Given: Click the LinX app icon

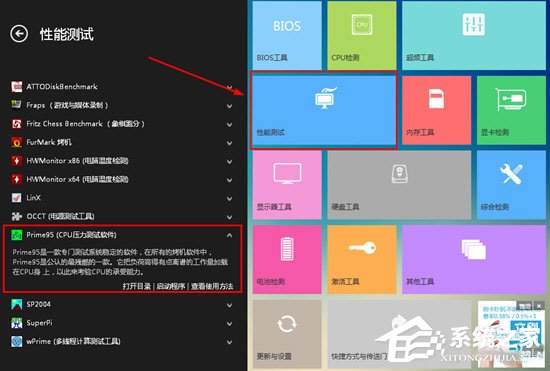Looking at the screenshot, I should click(x=16, y=198).
